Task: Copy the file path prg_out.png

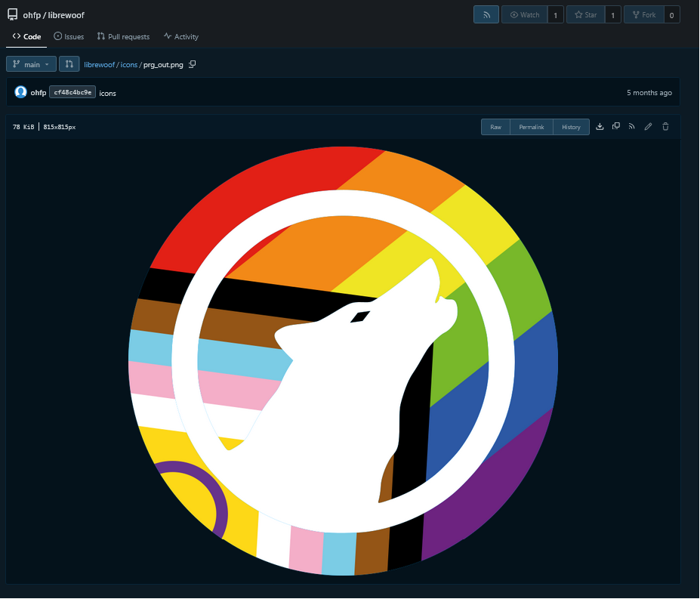Action: tap(193, 64)
